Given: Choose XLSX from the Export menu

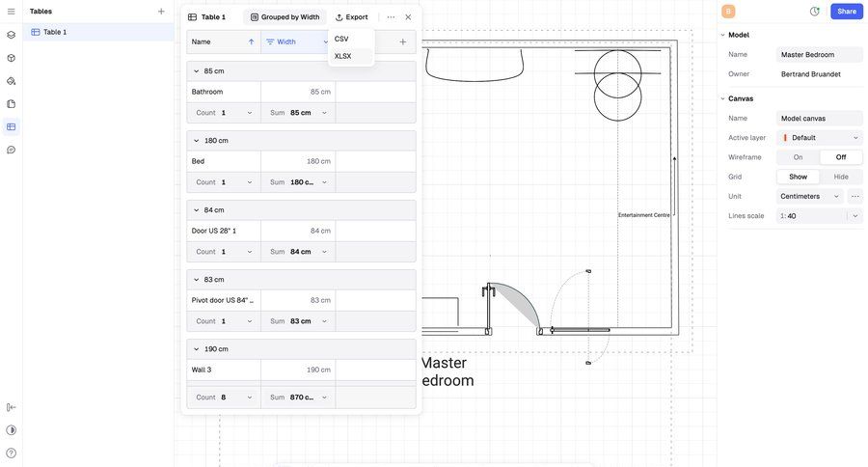Looking at the screenshot, I should tap(343, 56).
